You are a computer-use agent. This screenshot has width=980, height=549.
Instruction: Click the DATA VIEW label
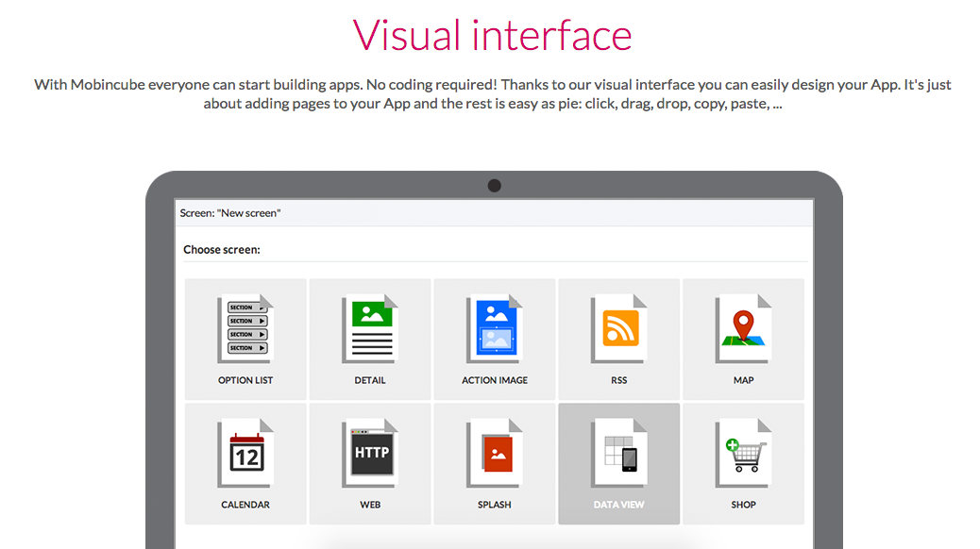618,505
